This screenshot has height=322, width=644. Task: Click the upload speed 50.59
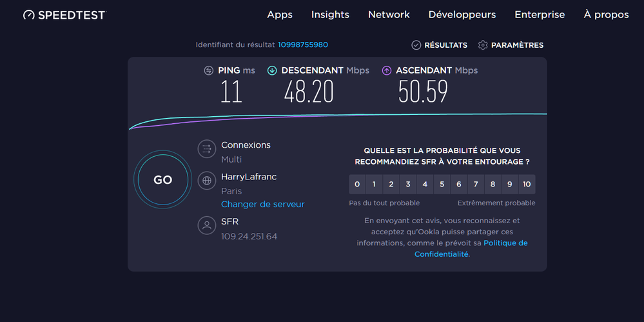tap(423, 91)
